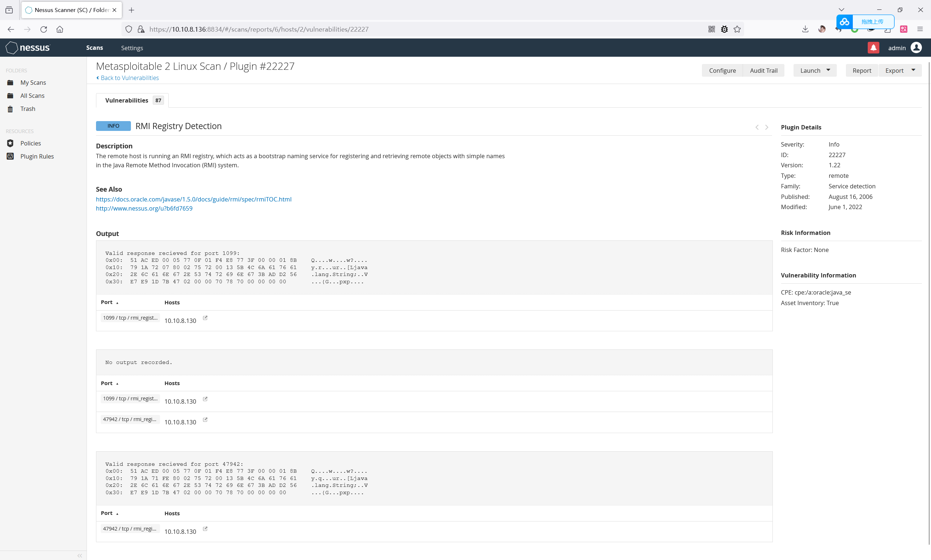Click the 'Metasploitable 2 Linux Scan / Plugin #22227' heading
The height and width of the screenshot is (560, 931).
coord(195,66)
